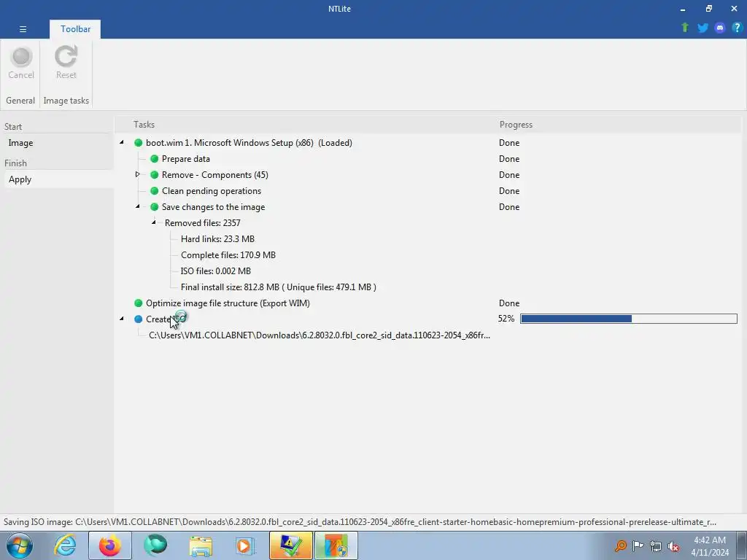Open Windows Media Player from taskbar
Viewport: 747px width, 560px height.
[246, 545]
